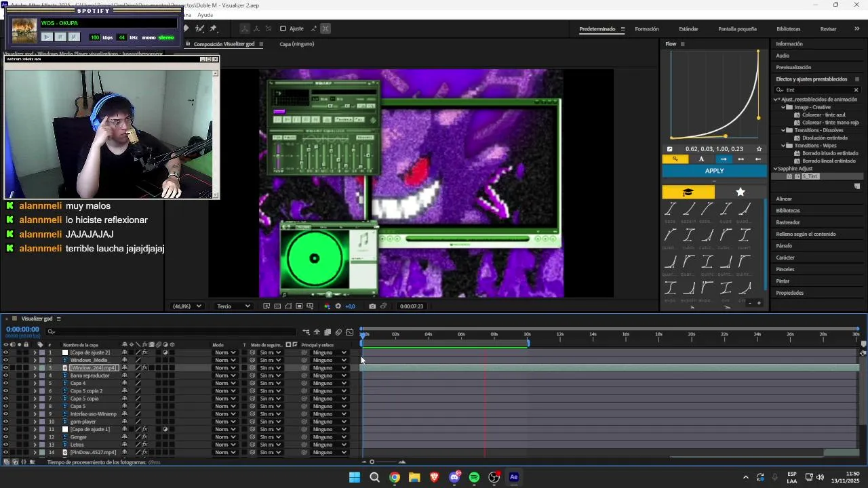This screenshot has height=488, width=868.
Task: Select Composición Visualizer god tab
Action: pos(223,44)
